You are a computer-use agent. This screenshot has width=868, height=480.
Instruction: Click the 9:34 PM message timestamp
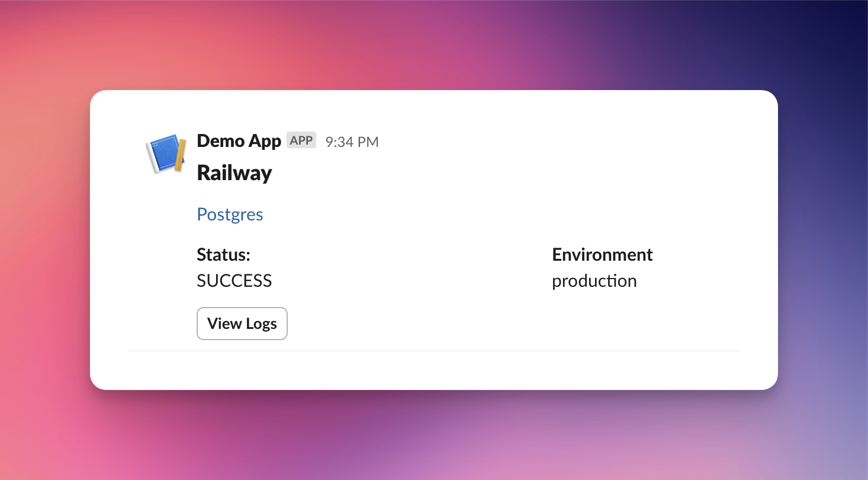click(x=352, y=142)
